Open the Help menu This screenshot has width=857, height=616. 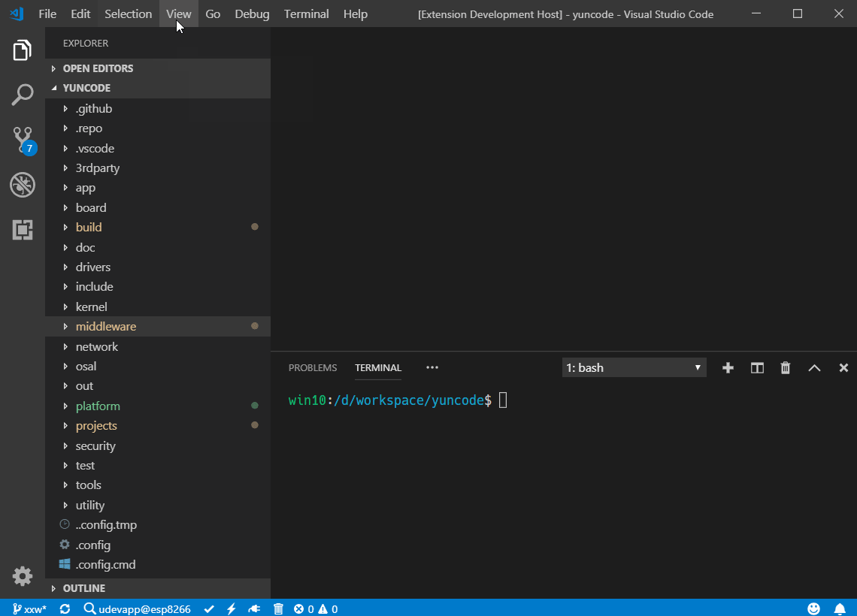coord(356,14)
